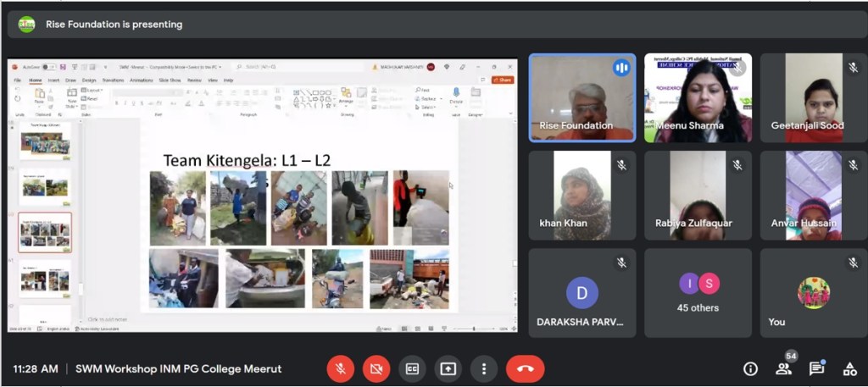Switch to the Slide Show ribbon tab
The width and height of the screenshot is (868, 387).
point(170,80)
